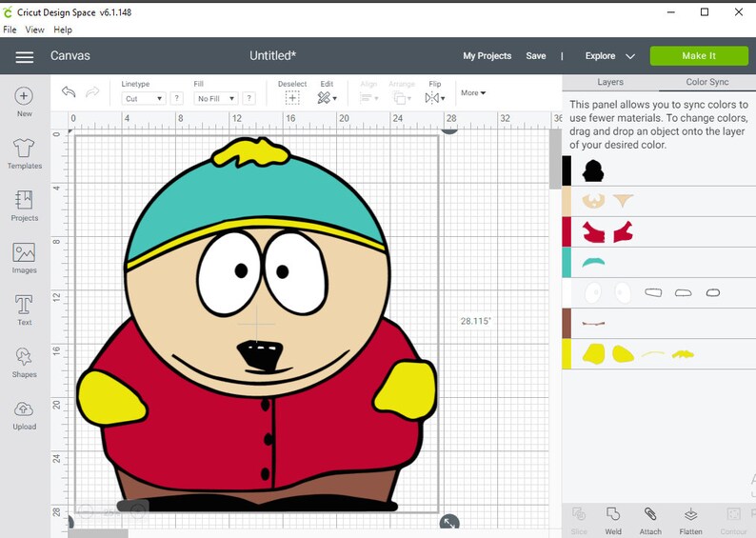
Task: Expand the More toolbar menu
Action: click(x=473, y=92)
